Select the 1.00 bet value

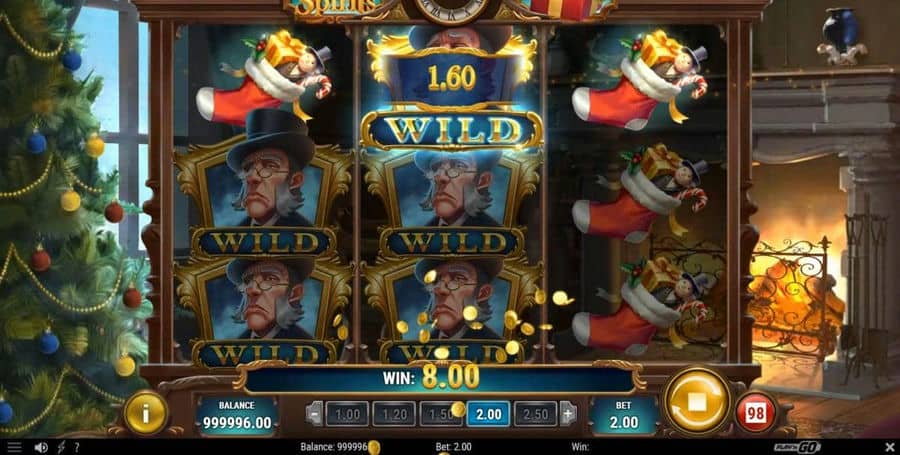(x=347, y=414)
